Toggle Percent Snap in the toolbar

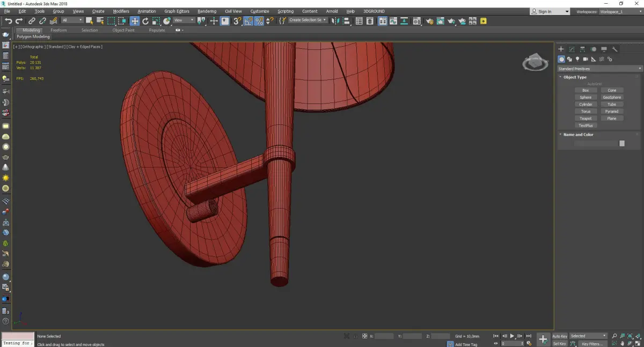pyautogui.click(x=259, y=21)
